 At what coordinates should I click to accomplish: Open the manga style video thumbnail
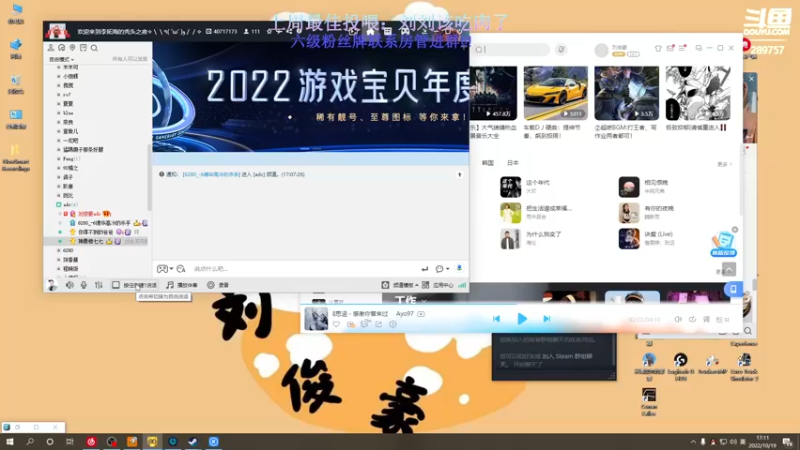click(698, 93)
